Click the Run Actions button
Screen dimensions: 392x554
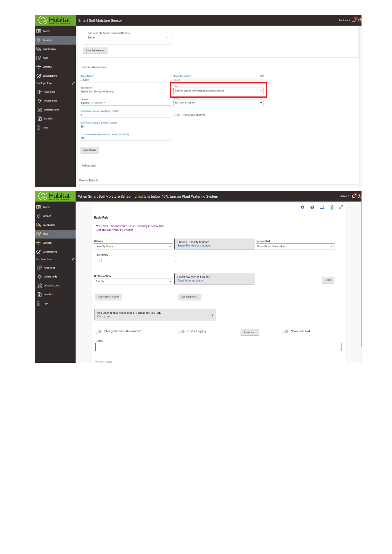[250, 332]
